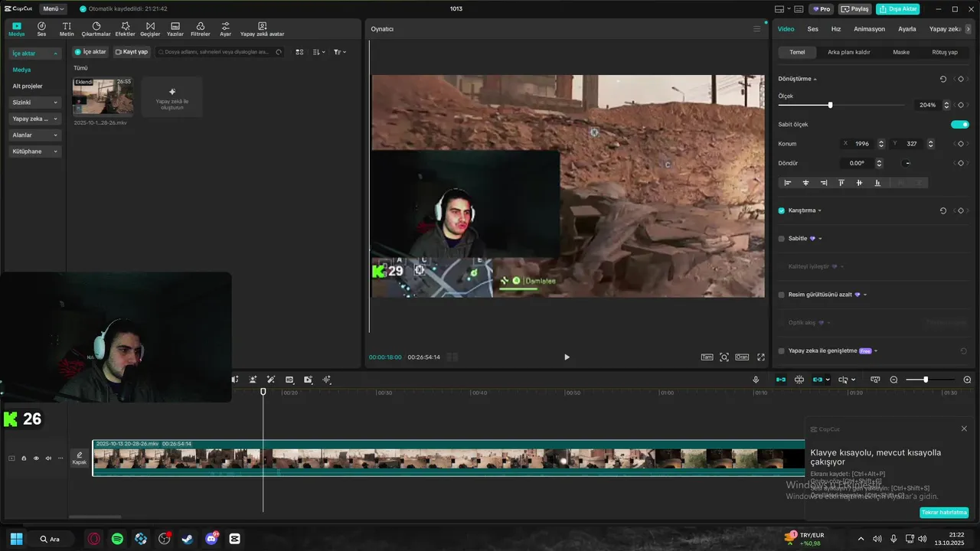
Task: Click the microphone voiceover record icon
Action: pyautogui.click(x=756, y=380)
